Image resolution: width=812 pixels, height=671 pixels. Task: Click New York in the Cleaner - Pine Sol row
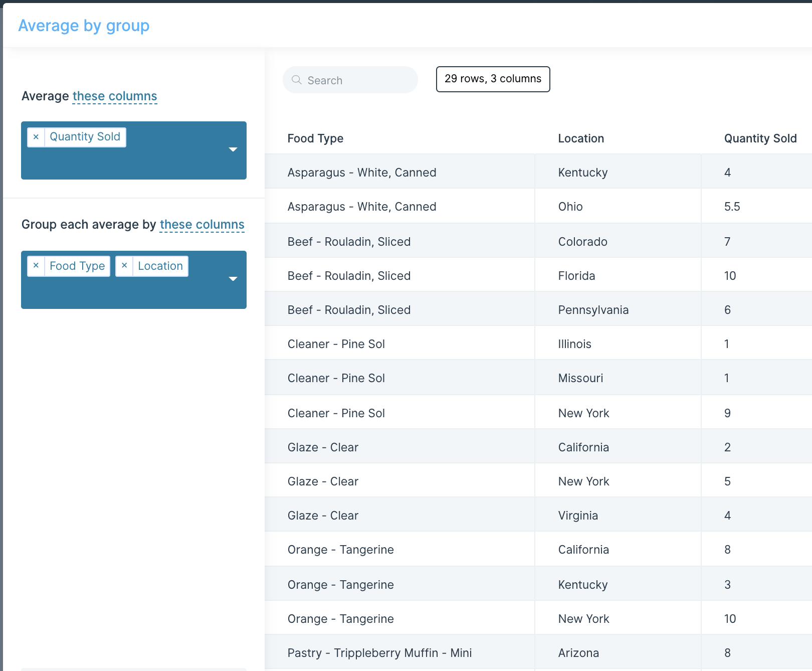[x=584, y=413]
